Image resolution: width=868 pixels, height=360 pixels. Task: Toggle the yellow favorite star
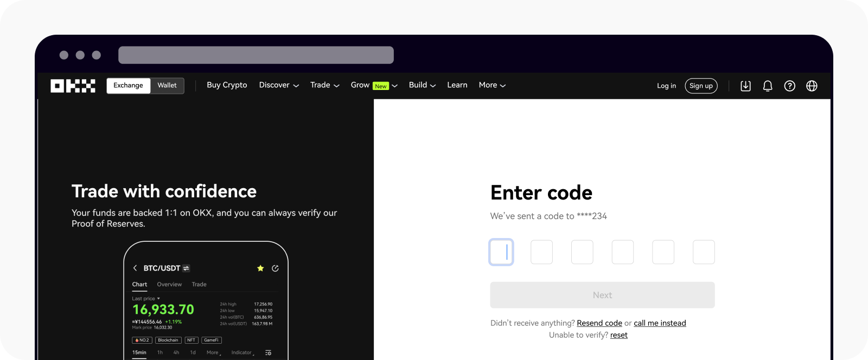pyautogui.click(x=260, y=268)
